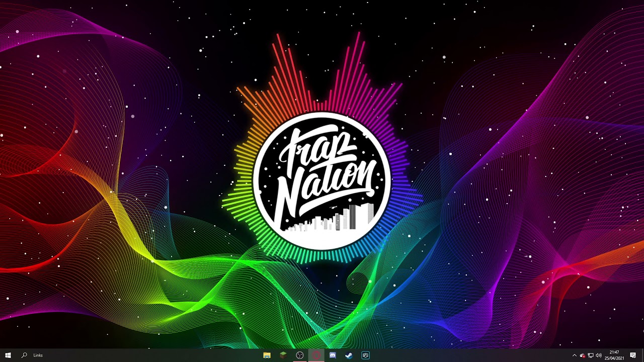Open the Action Center notifications icon
Viewport: 644px width, 362px height.
(633, 355)
